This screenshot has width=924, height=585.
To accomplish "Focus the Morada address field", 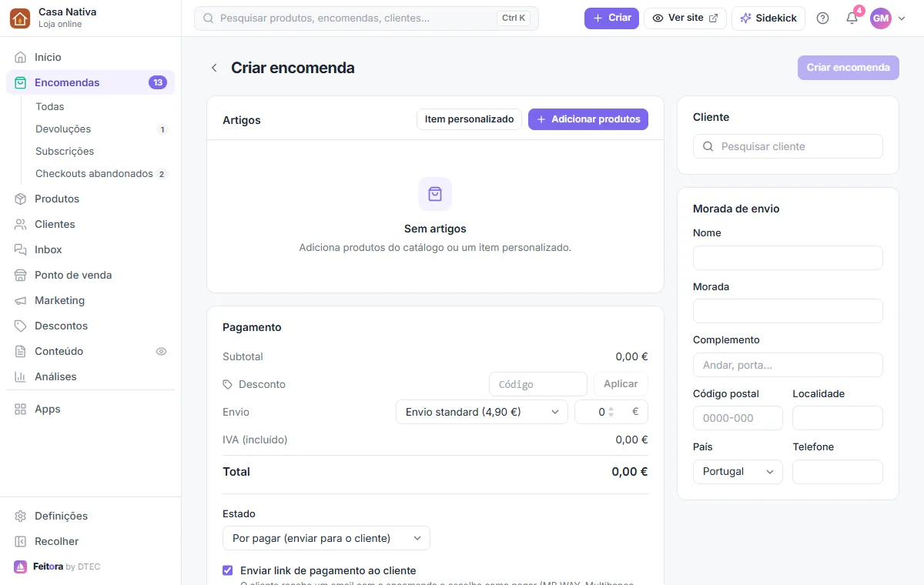I will 788,311.
